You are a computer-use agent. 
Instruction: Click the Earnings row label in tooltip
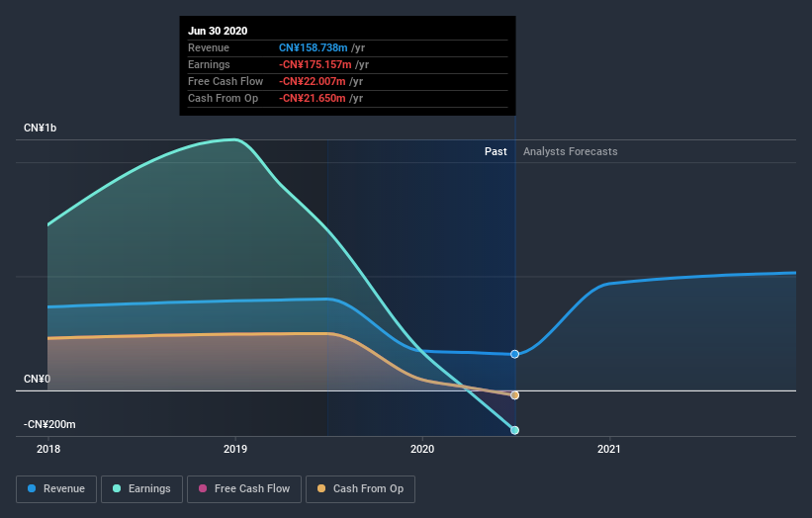pos(209,64)
